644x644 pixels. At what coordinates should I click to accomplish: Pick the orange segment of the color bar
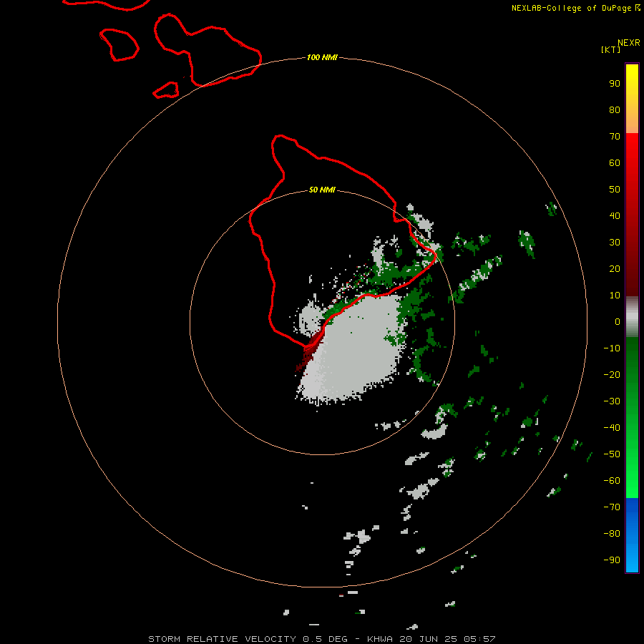(632, 122)
